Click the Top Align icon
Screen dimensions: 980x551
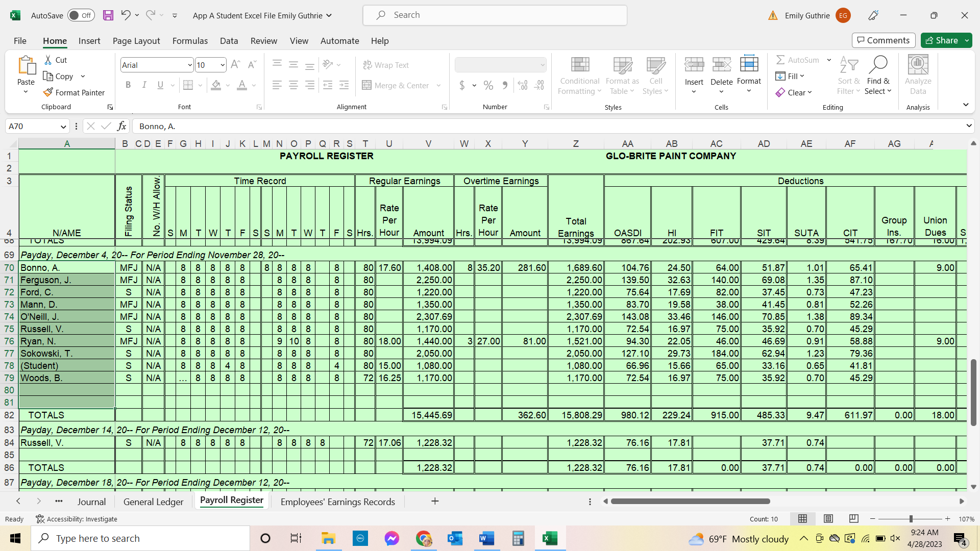pos(277,64)
